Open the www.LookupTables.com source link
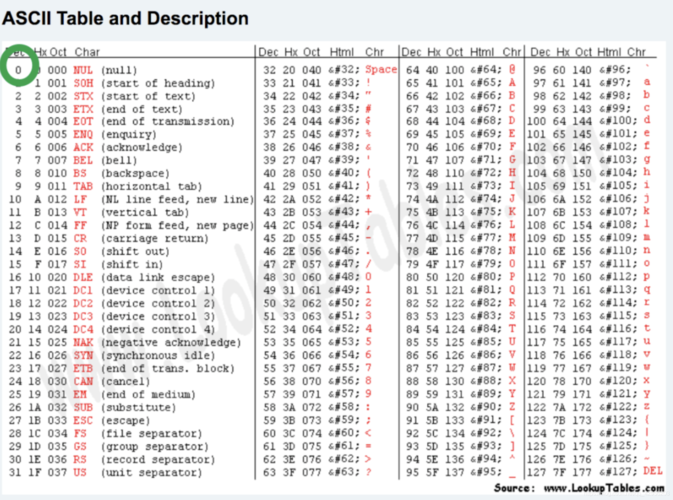Viewport: 673px width, 500px height. (604, 488)
